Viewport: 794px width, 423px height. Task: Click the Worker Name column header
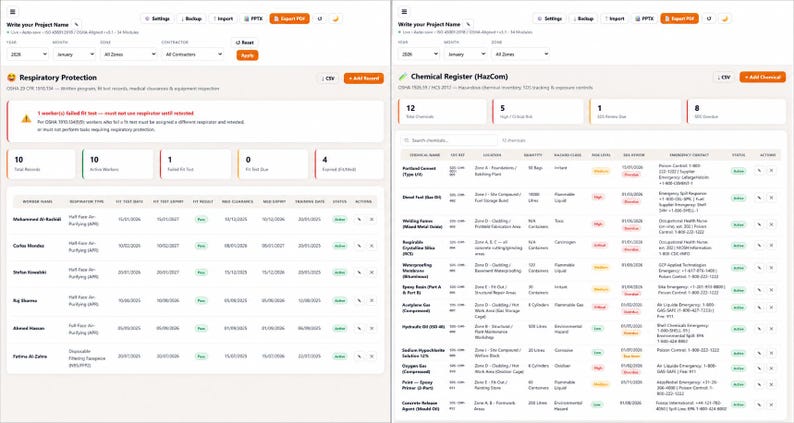37,202
